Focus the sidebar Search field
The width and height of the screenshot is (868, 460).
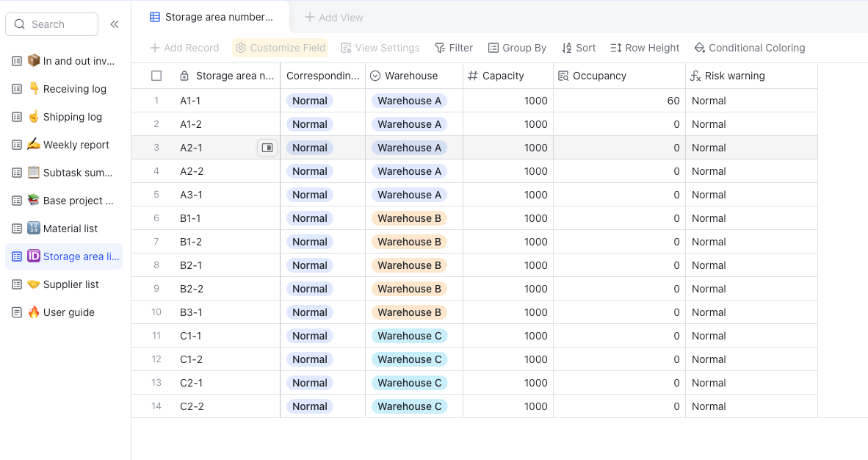tap(51, 24)
